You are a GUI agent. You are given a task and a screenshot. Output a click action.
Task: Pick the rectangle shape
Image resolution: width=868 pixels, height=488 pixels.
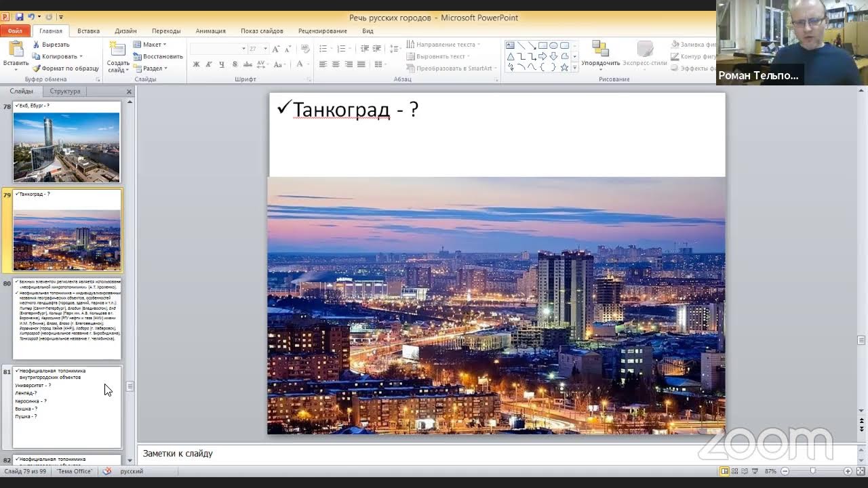(x=542, y=45)
